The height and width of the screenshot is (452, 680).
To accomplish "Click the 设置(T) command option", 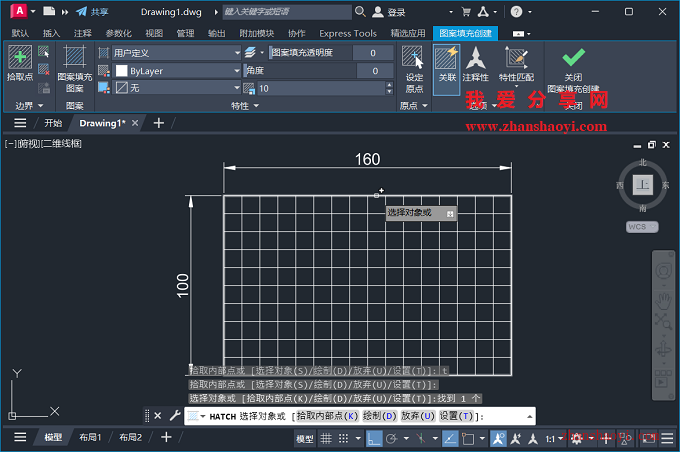I will point(456,416).
